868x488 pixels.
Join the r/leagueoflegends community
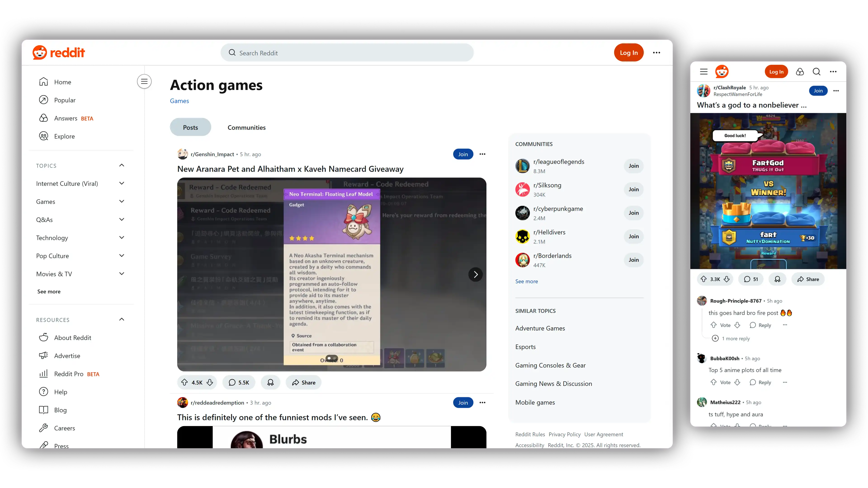pyautogui.click(x=633, y=166)
